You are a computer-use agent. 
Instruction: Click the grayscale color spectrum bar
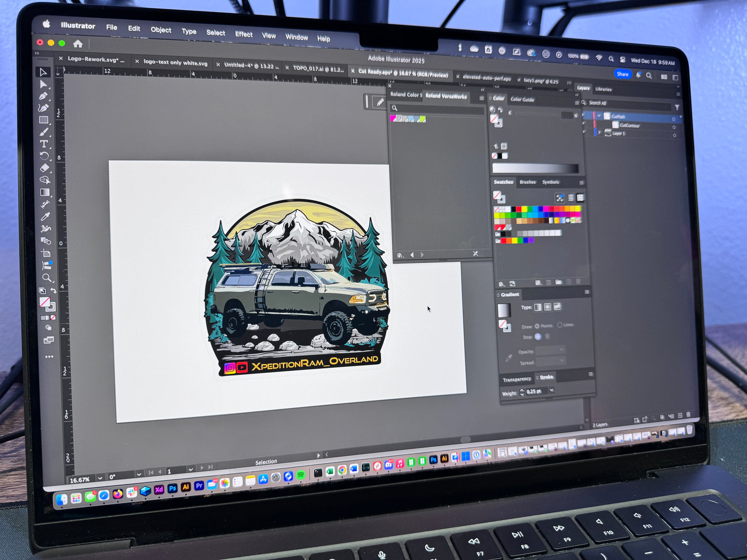pyautogui.click(x=535, y=169)
